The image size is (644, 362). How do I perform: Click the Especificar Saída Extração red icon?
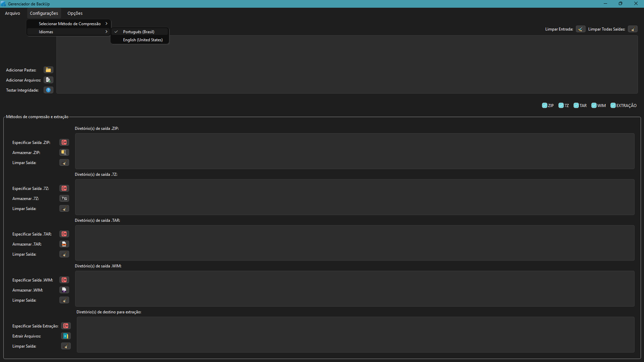tap(66, 326)
